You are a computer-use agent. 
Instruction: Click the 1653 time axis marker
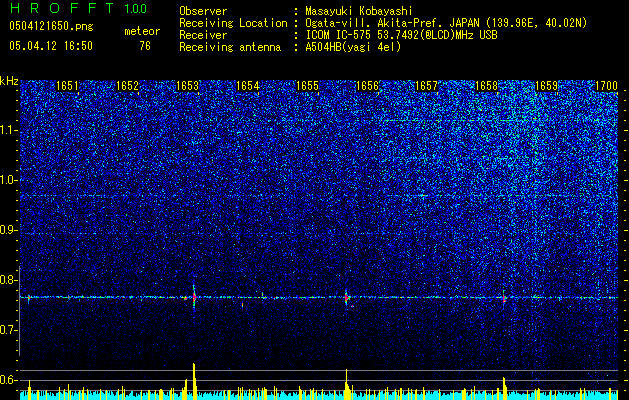(187, 86)
